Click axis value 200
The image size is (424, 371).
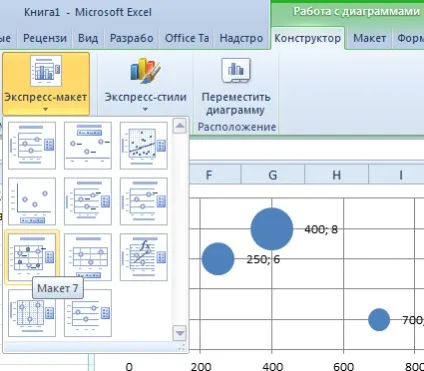point(201,366)
